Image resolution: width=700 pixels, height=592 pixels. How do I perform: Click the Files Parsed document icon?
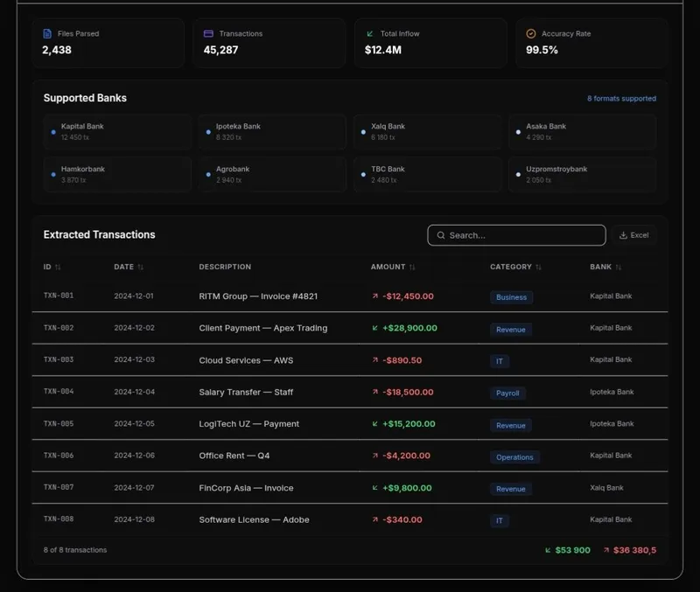pyautogui.click(x=47, y=33)
